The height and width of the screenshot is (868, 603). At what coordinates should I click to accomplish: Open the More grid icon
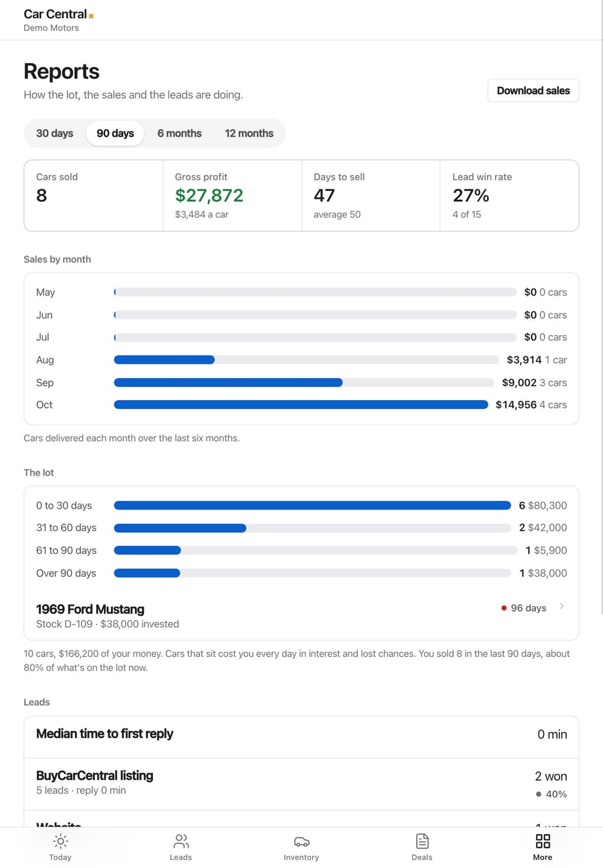tap(543, 841)
